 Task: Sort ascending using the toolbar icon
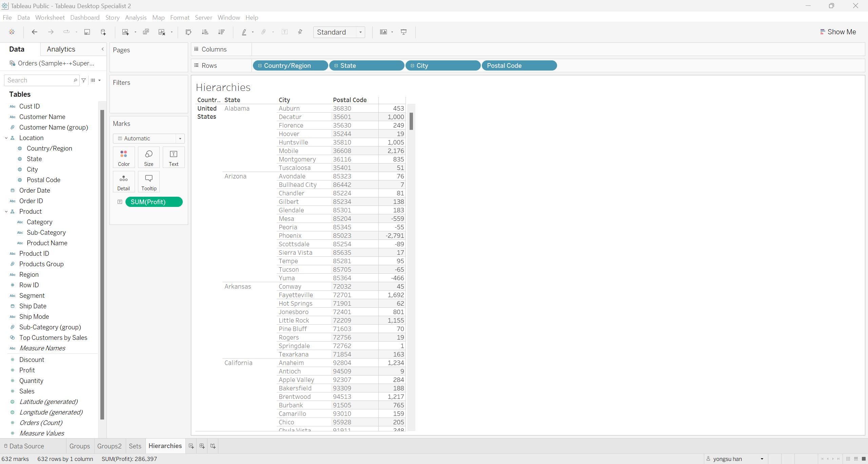(x=205, y=32)
